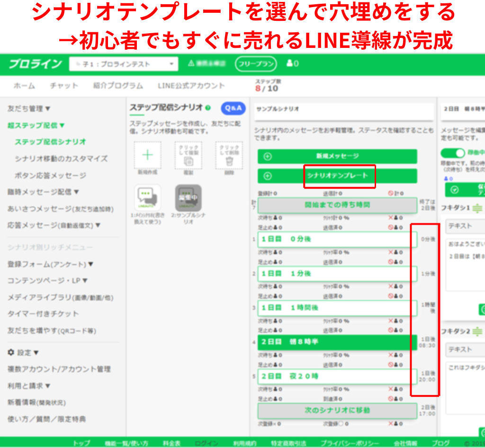The width and height of the screenshot is (485, 448).
Task: Click the footer トップ link
Action: (x=81, y=443)
